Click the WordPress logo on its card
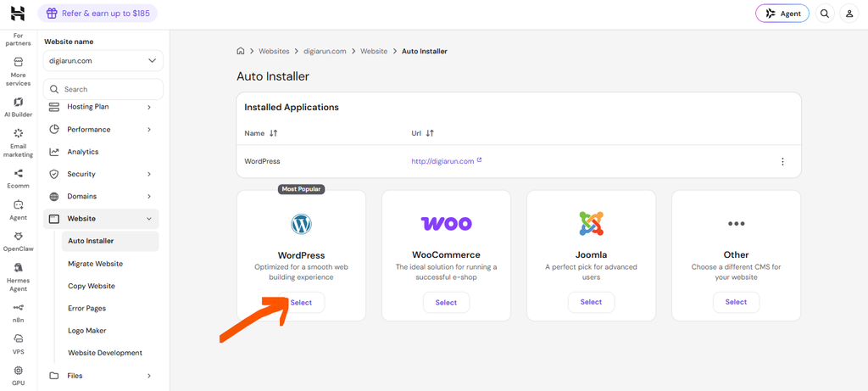Viewport: 868px width, 391px height. (301, 224)
